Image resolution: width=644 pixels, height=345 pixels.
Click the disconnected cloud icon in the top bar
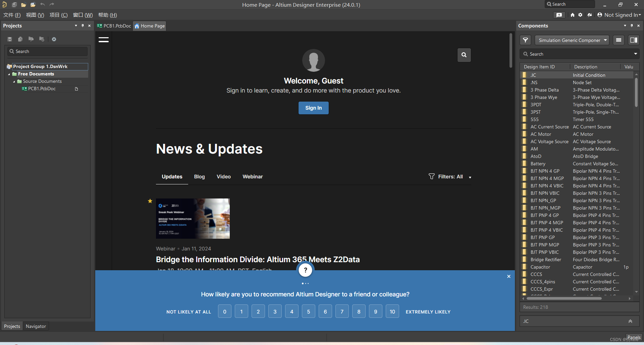(590, 15)
